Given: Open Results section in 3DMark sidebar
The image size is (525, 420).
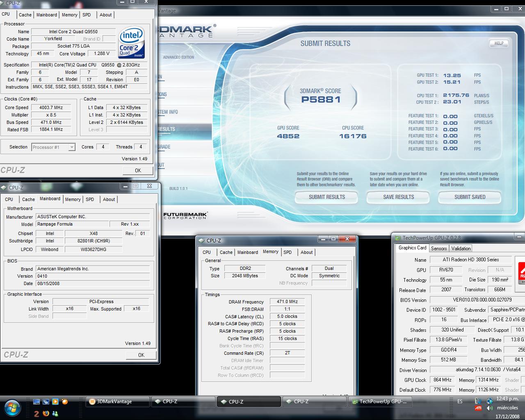Looking at the screenshot, I should 185,129.
